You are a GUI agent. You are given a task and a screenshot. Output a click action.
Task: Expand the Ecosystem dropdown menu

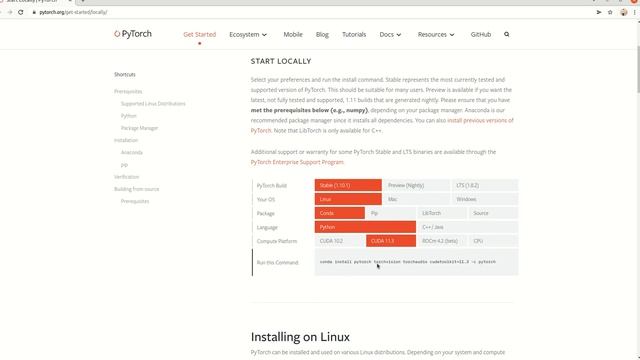click(x=248, y=34)
